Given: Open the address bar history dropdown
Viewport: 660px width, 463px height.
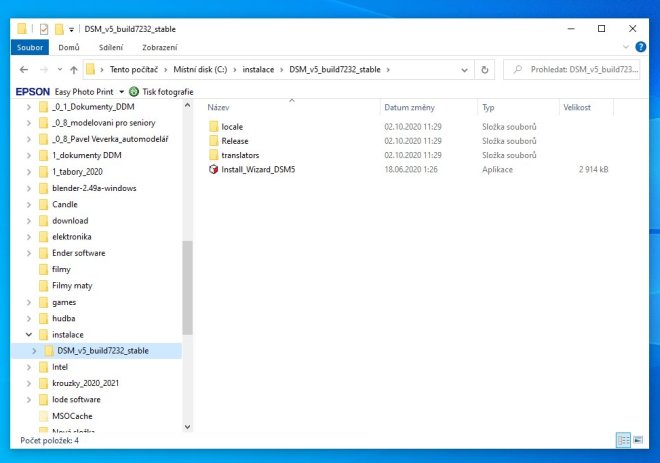Looking at the screenshot, I should 464,70.
